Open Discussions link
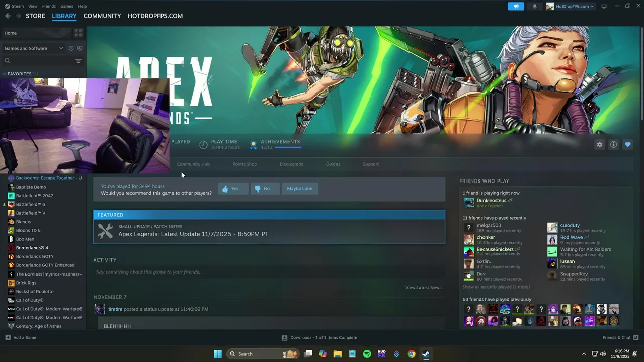 [291, 164]
